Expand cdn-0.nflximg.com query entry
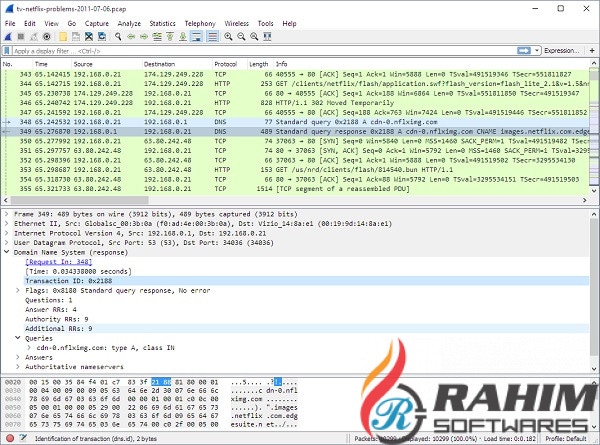The height and width of the screenshot is (445, 600). tap(29, 348)
